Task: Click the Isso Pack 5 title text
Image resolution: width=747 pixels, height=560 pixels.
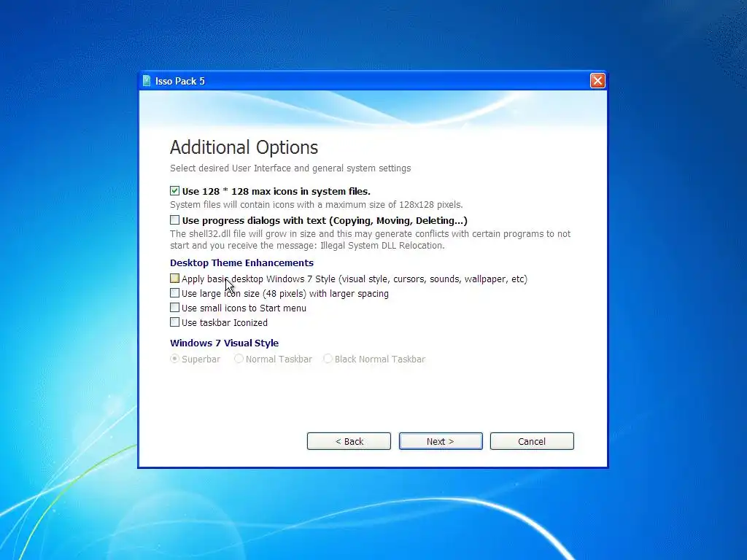Action: tap(179, 81)
